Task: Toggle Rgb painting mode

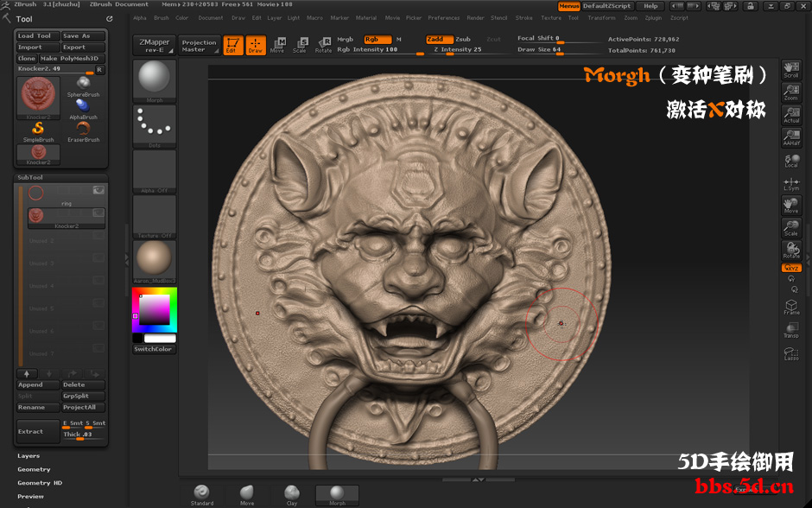Action: tap(377, 40)
